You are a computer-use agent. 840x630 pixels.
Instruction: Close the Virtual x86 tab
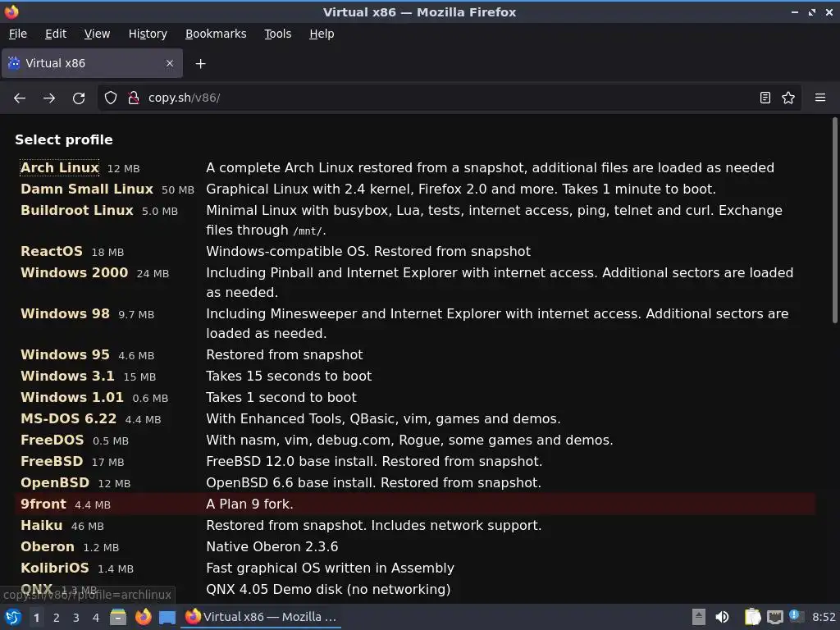coord(170,63)
